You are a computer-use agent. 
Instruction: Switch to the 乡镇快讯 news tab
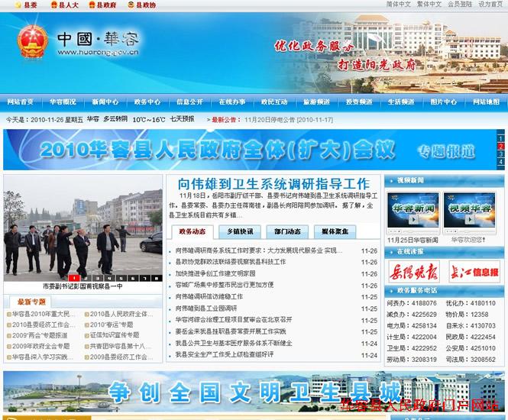(x=240, y=232)
